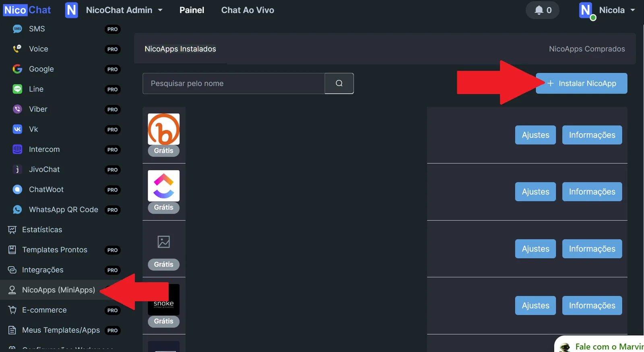Select the Meus Templates/Apps document icon
This screenshot has height=352, width=644.
coord(12,330)
